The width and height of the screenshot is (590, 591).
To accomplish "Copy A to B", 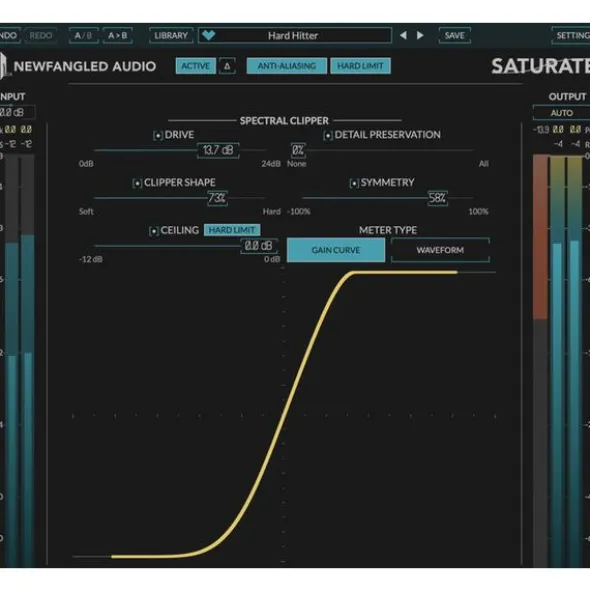I will [x=117, y=35].
